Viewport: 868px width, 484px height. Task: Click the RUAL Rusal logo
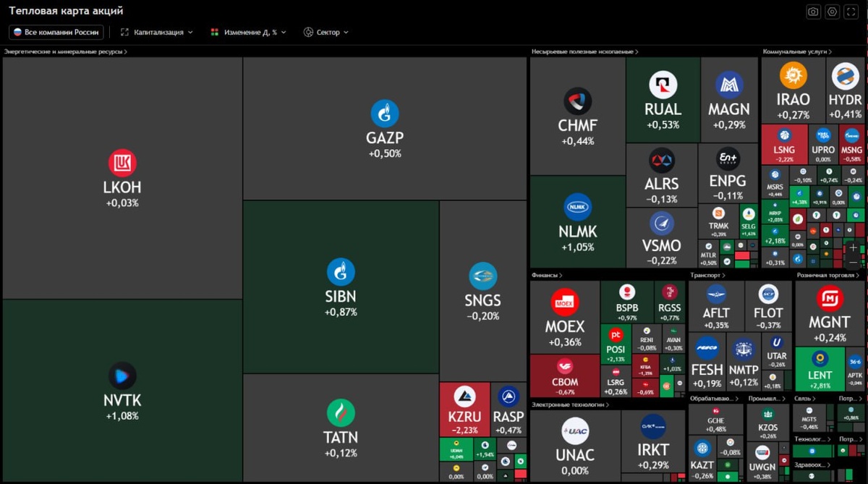pos(663,85)
